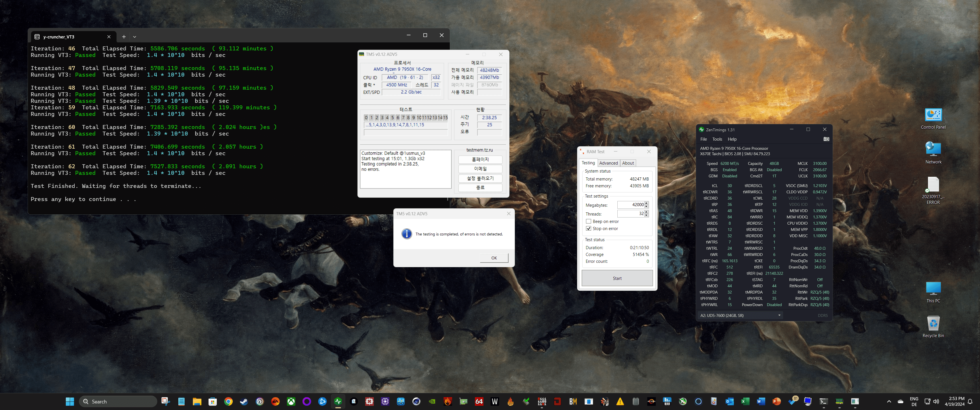The image size is (980, 410).
Task: Launch Snipping Tool from the taskbar
Action: click(x=166, y=401)
